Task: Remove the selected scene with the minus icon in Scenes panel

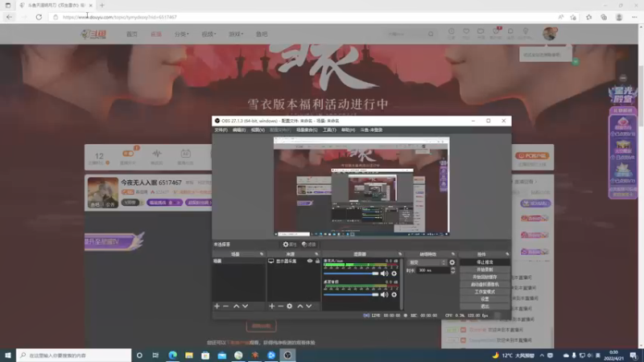Action: [225, 306]
